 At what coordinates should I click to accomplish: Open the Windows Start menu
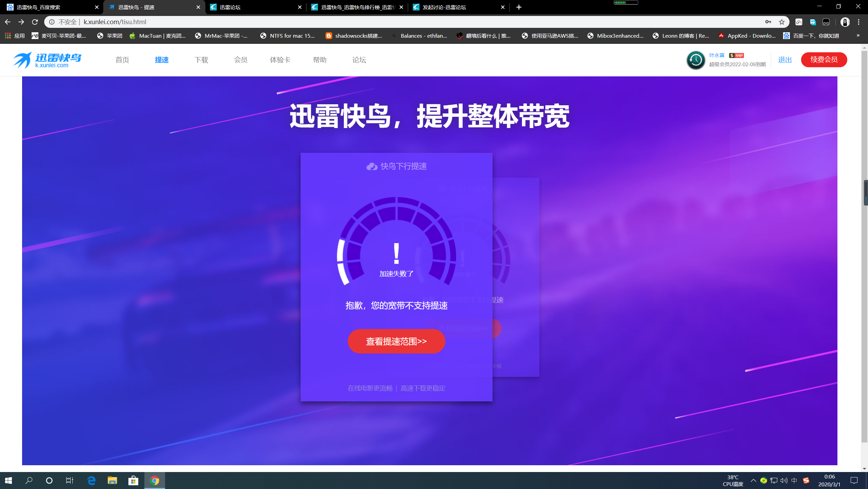(8, 481)
